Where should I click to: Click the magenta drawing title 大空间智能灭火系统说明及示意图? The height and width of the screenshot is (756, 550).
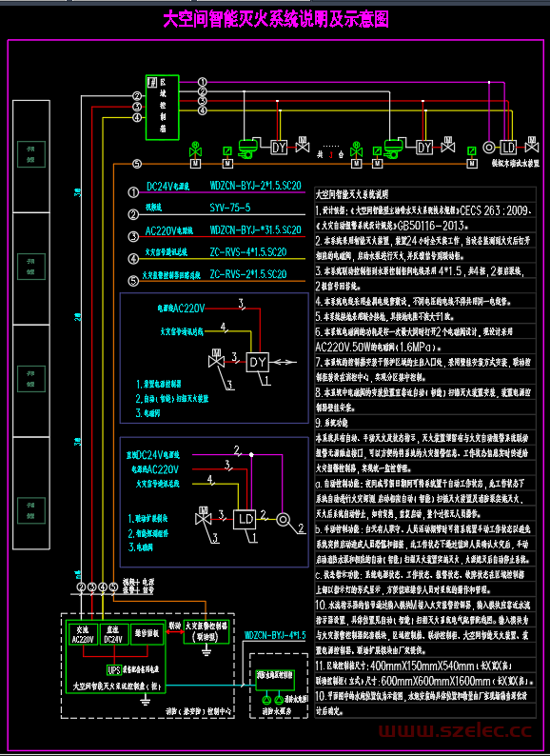click(276, 20)
